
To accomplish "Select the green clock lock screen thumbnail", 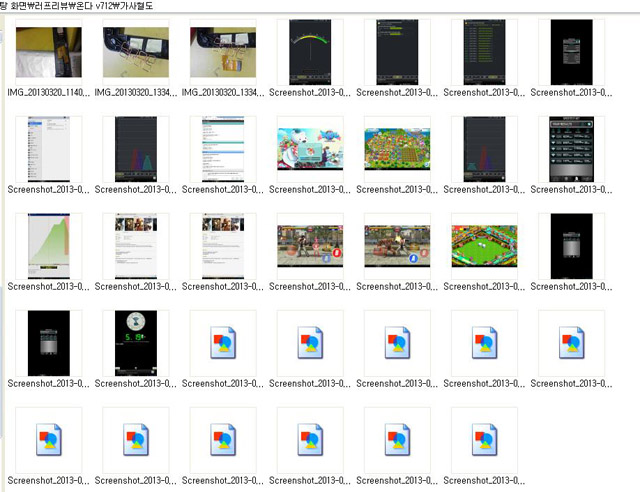I will pyautogui.click(x=137, y=343).
